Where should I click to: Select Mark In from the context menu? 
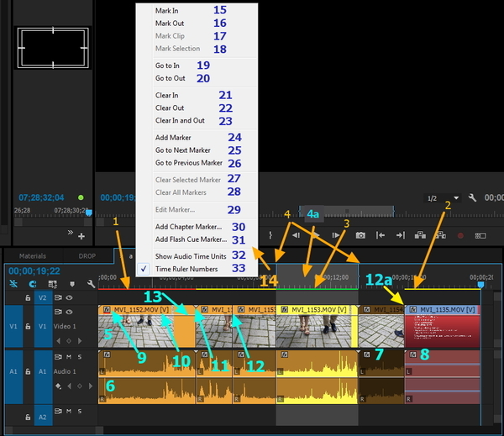(168, 10)
